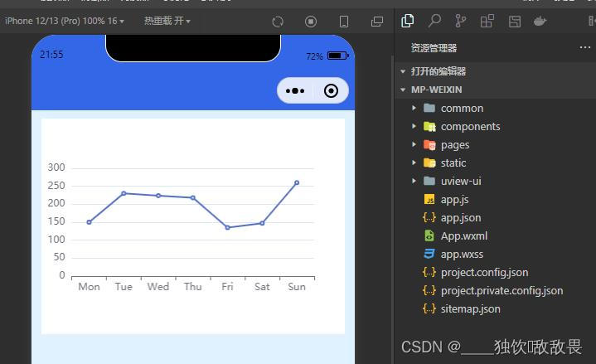This screenshot has width=596, height=364.
Task: Click the refresh compile icon in simulator toolbar
Action: click(x=278, y=22)
